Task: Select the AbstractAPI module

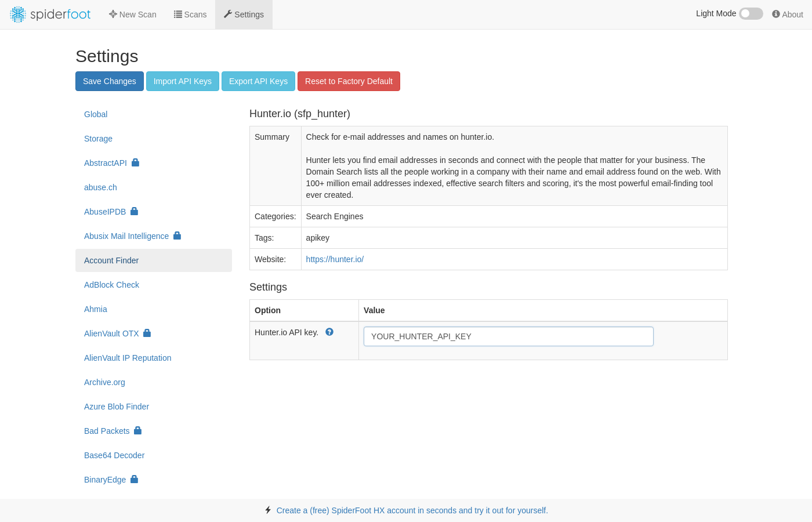Action: (x=154, y=163)
